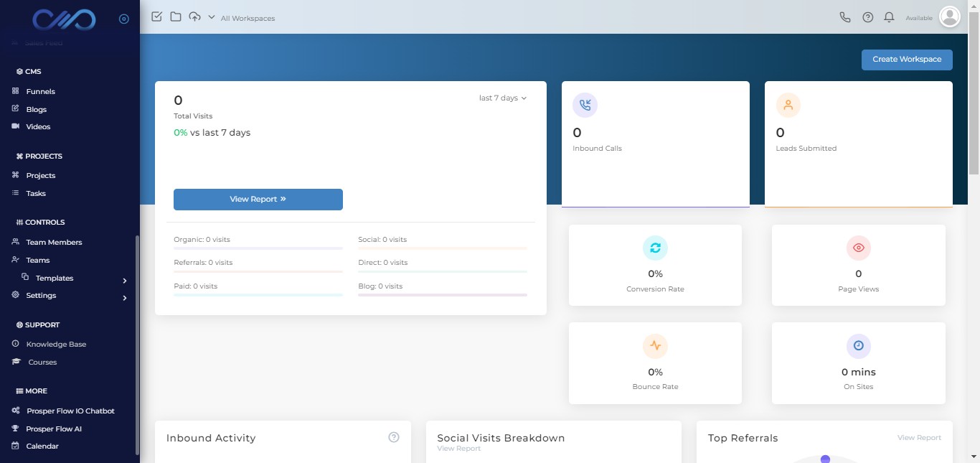Click the checkbox task icon in toolbar

click(x=156, y=17)
